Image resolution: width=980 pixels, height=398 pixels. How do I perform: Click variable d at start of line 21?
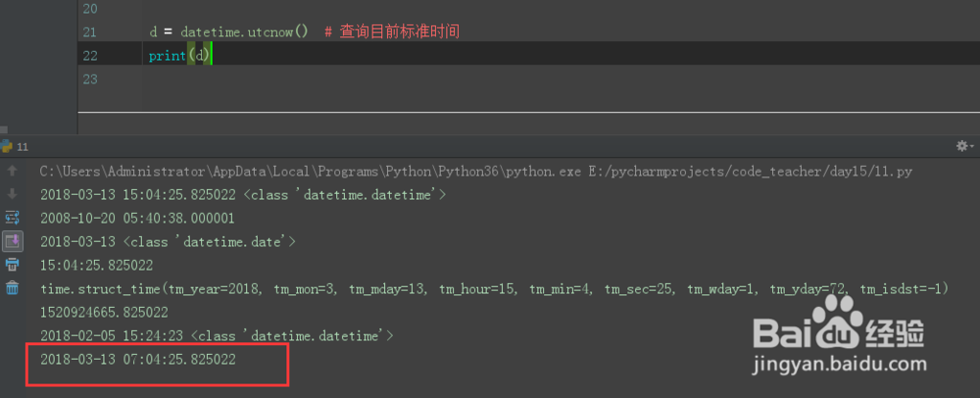[153, 32]
